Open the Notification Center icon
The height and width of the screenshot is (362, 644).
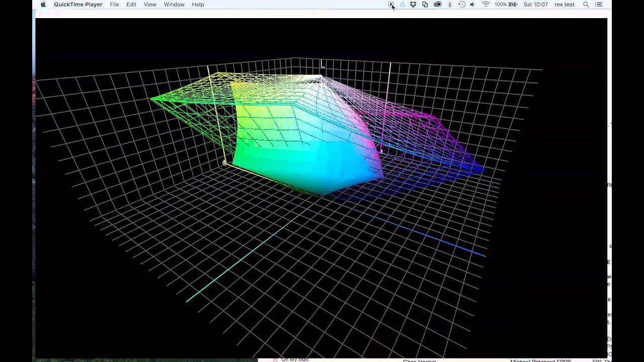tap(599, 5)
